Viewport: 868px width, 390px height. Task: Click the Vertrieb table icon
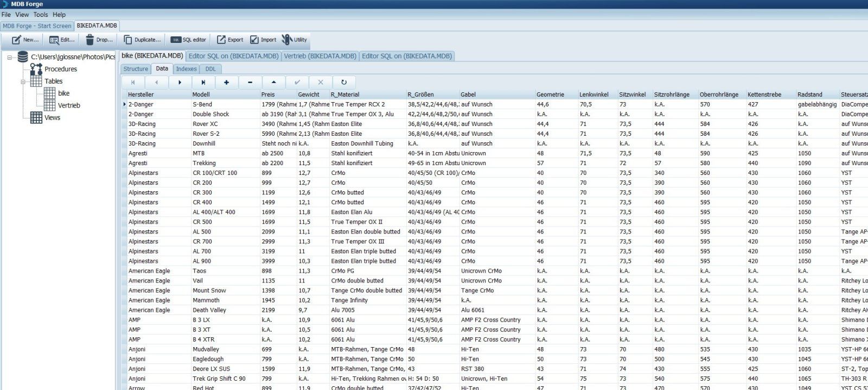pyautogui.click(x=49, y=105)
